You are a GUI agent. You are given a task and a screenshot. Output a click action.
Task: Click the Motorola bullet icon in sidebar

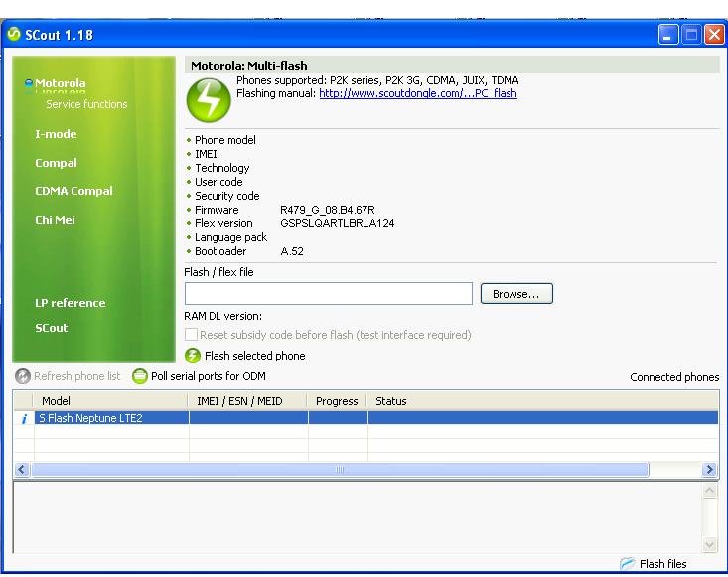29,83
